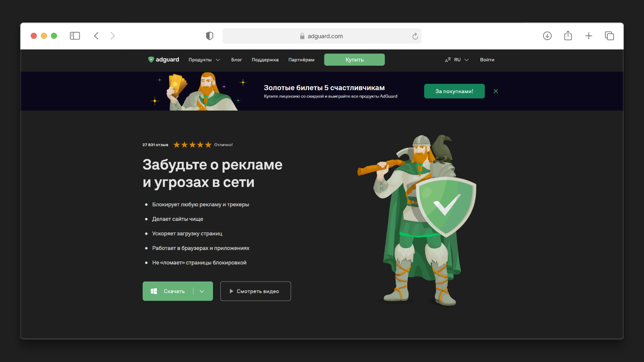This screenshot has width=644, height=362.
Task: Reload the page with the refresh icon
Action: point(415,36)
